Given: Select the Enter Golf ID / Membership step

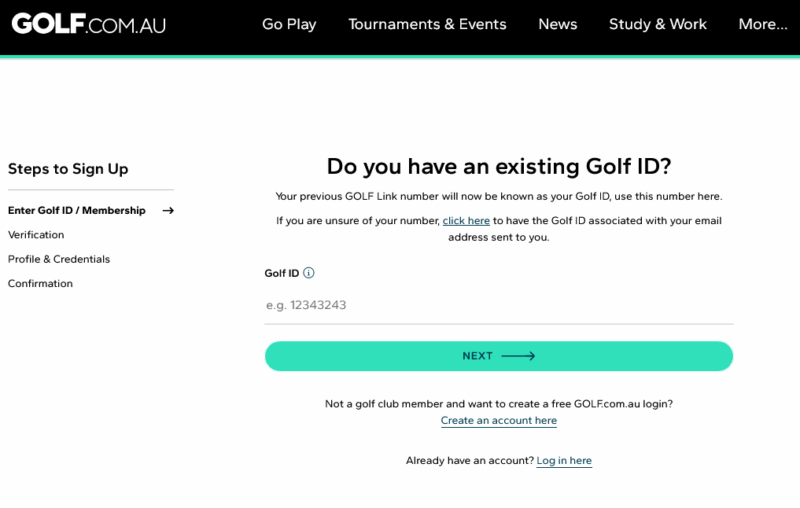Looking at the screenshot, I should [x=77, y=211].
